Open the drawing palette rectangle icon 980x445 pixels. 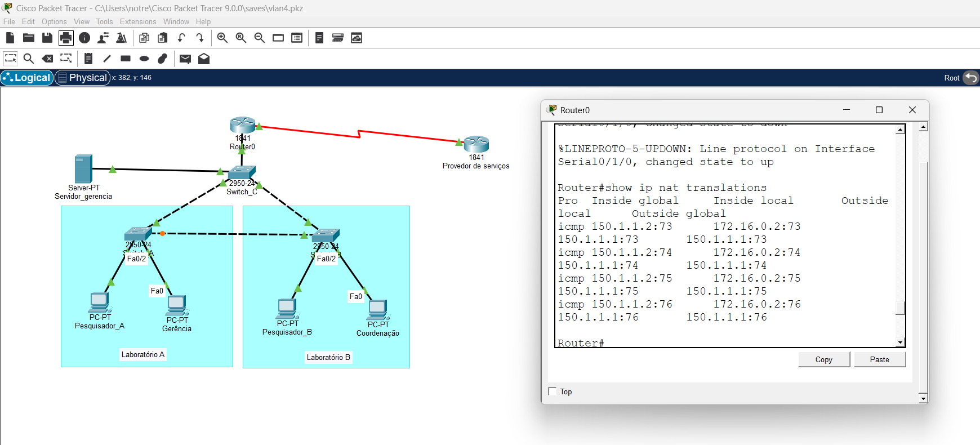click(278, 38)
